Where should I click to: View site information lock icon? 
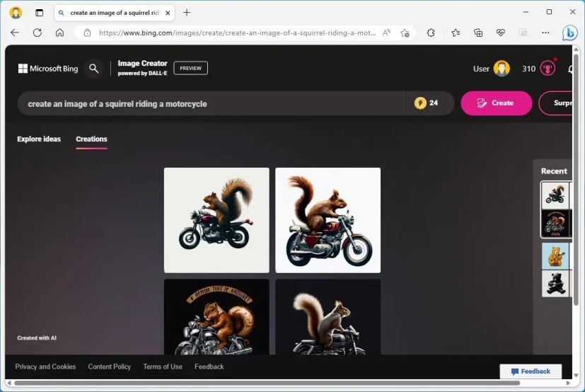click(x=87, y=33)
